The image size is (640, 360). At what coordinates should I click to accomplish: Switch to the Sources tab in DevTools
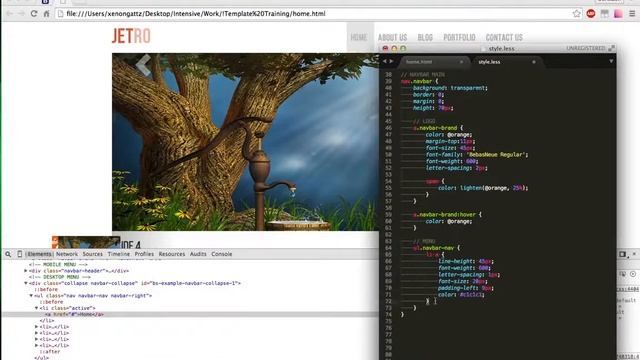point(93,254)
